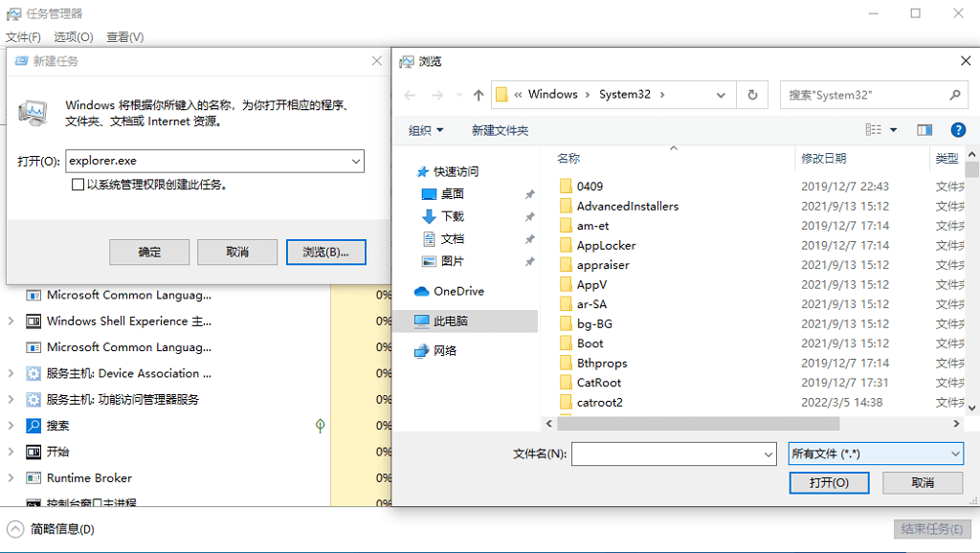
Task: Click Fewer details in Task Manager
Action: (50, 529)
